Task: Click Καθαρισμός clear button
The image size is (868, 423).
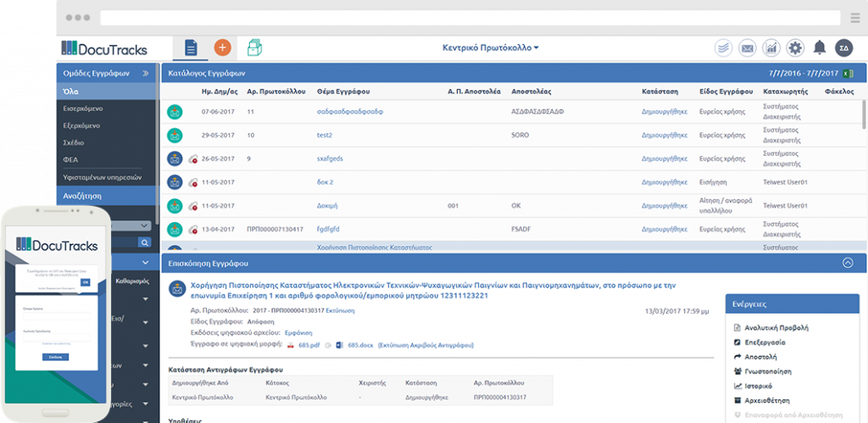Action: coord(132,281)
